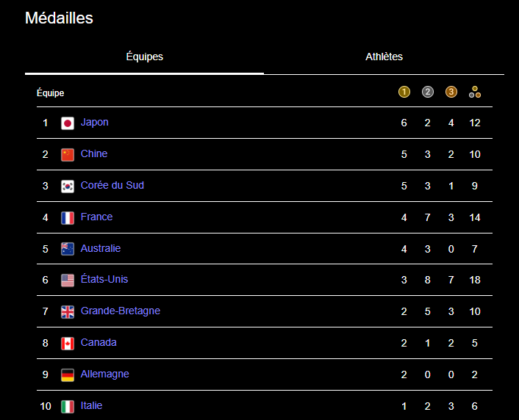This screenshot has width=519, height=420.
Task: Open the Italie team link
Action: click(92, 406)
